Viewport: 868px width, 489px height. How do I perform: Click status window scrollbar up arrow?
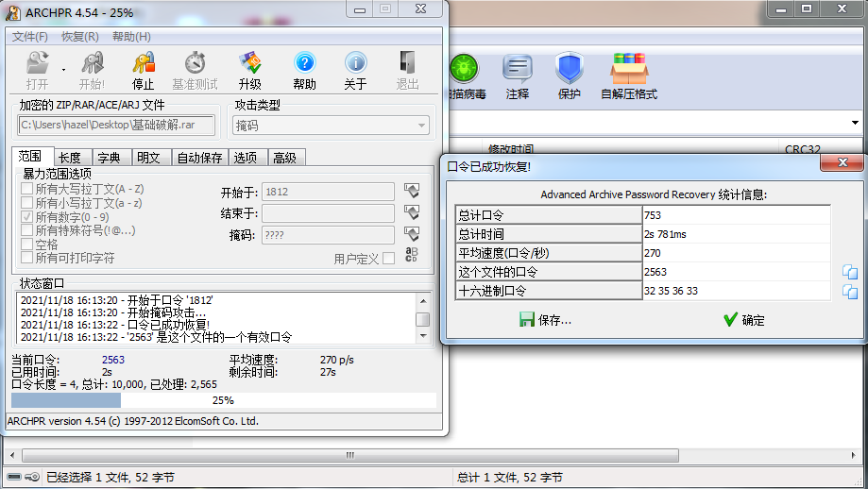coord(423,301)
